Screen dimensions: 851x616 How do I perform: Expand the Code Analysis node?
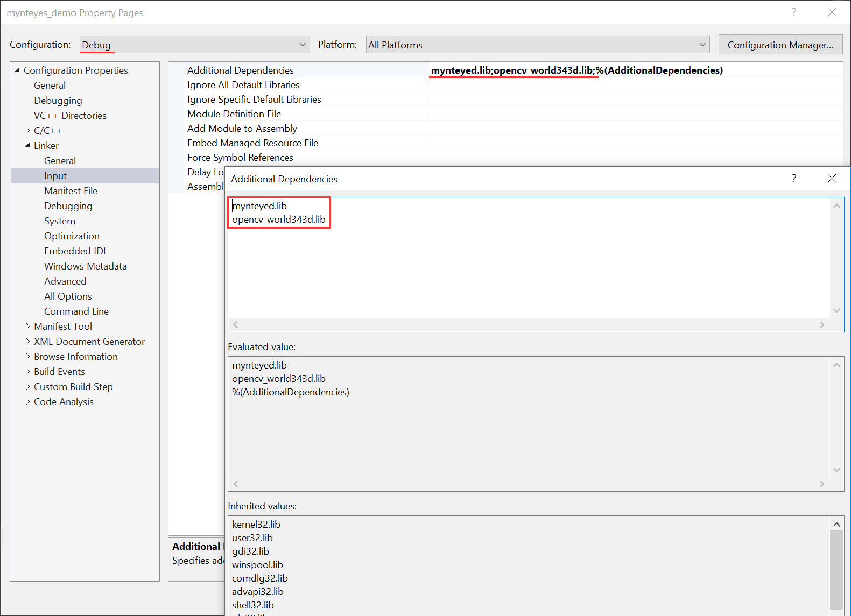[27, 402]
